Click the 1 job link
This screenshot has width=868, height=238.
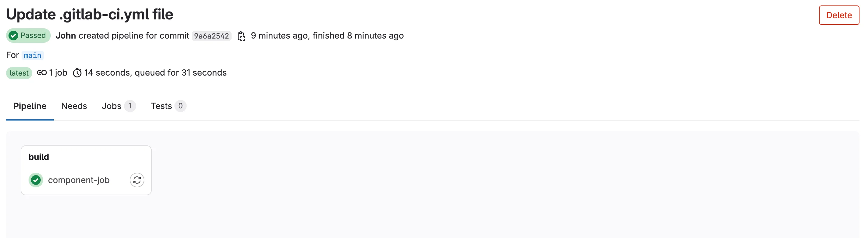pyautogui.click(x=58, y=73)
